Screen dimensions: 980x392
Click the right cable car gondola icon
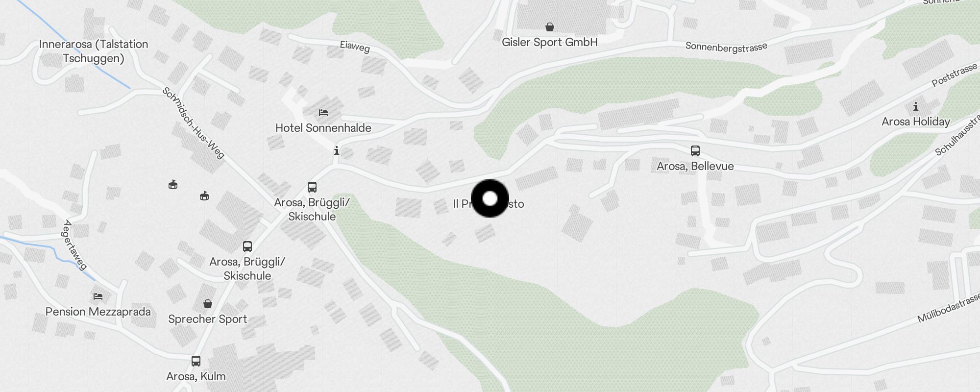(204, 196)
